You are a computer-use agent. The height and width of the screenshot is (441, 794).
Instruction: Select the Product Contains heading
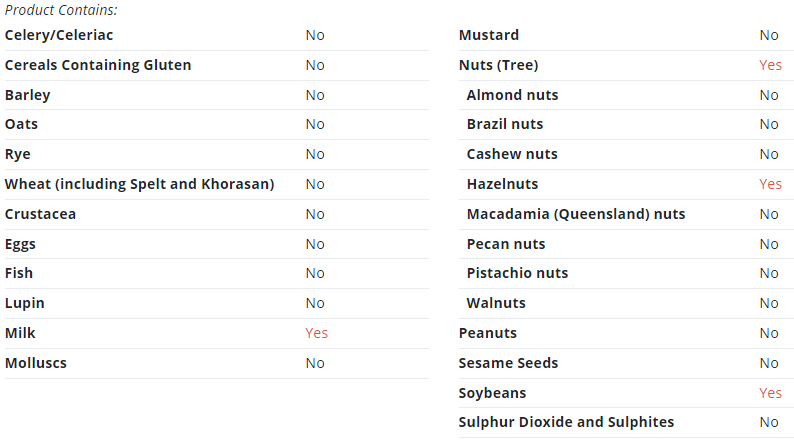click(61, 10)
